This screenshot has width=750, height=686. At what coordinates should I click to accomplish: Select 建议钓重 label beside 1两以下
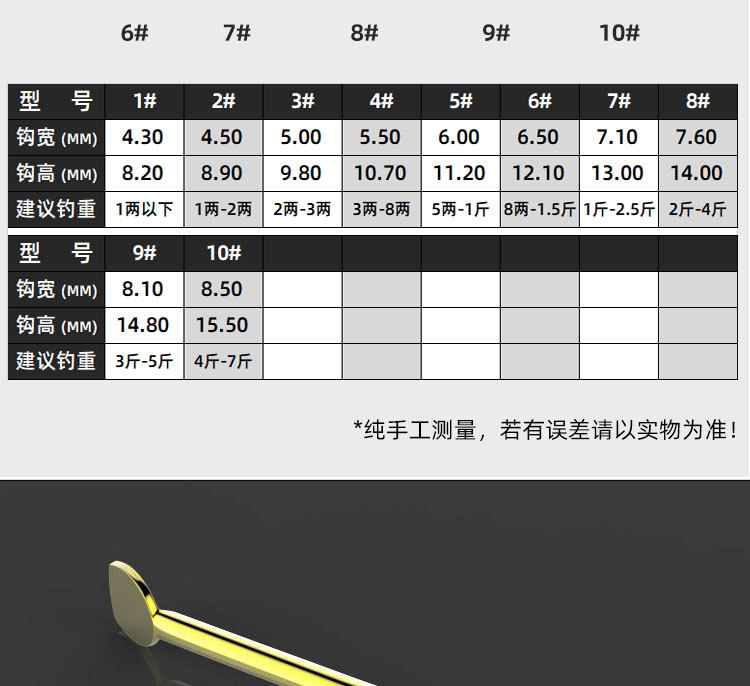56,210
